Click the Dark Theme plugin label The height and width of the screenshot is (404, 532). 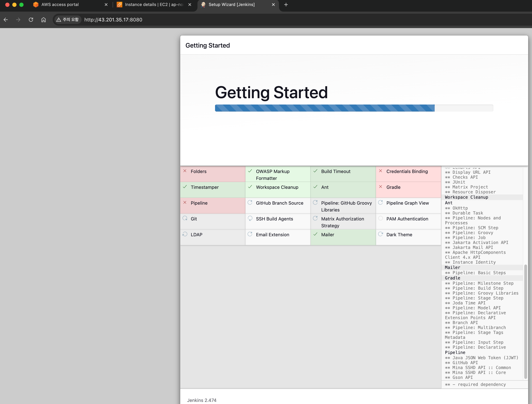(x=399, y=235)
